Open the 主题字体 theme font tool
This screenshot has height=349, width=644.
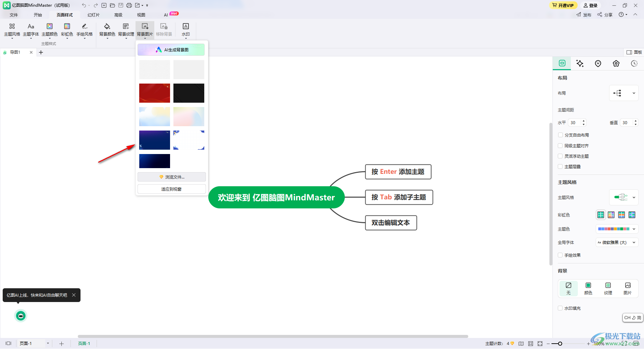(x=31, y=30)
